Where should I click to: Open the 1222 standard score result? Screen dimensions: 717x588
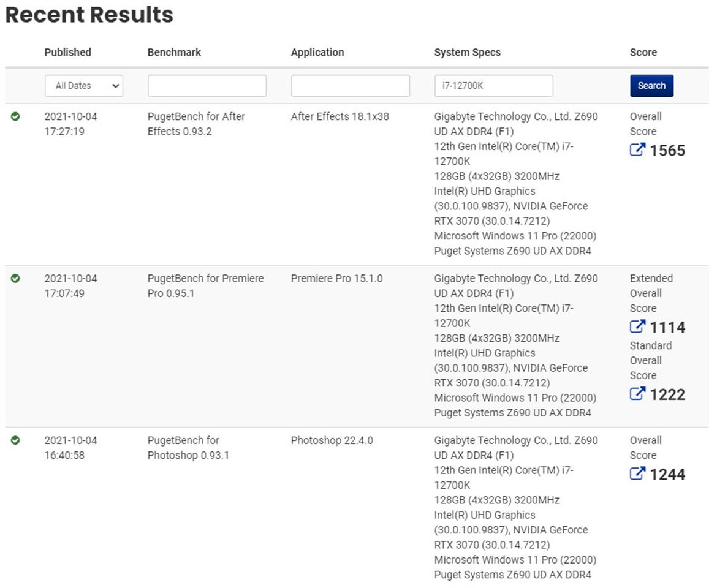coord(667,395)
